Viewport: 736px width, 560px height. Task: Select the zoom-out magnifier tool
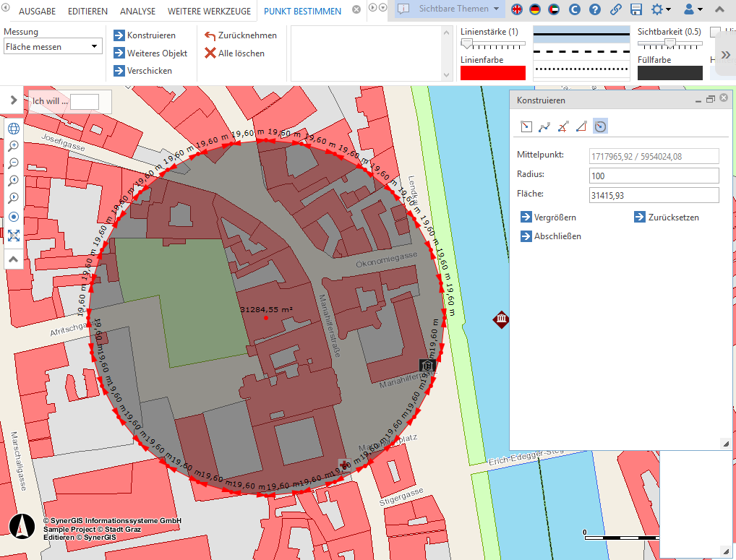click(14, 163)
